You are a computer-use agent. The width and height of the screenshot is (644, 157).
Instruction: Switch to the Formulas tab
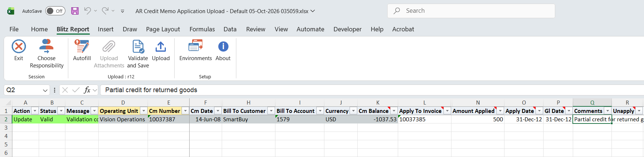coord(202,29)
